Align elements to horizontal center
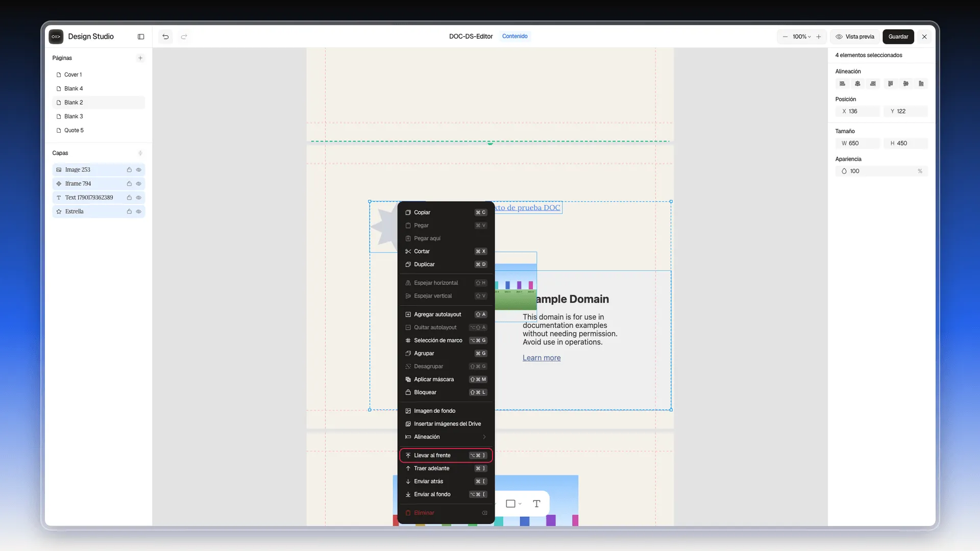 pyautogui.click(x=857, y=84)
